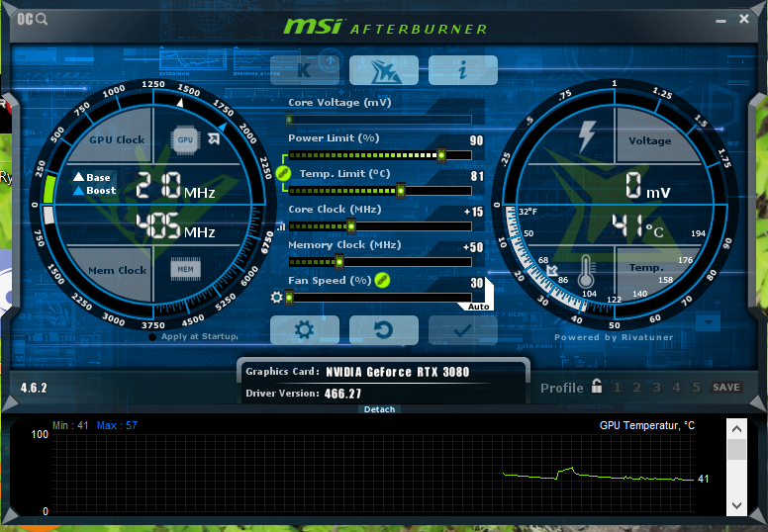Reset settings with the circular arrow button

click(384, 330)
